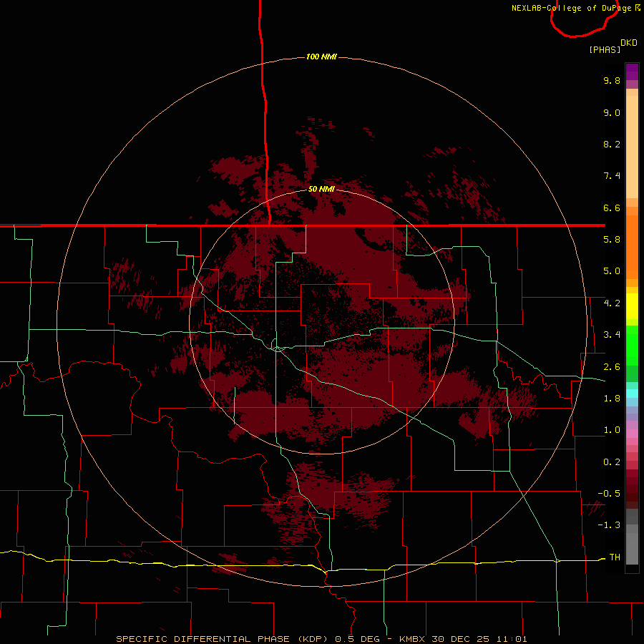Click the 1.8 value on the color scale

click(x=612, y=399)
